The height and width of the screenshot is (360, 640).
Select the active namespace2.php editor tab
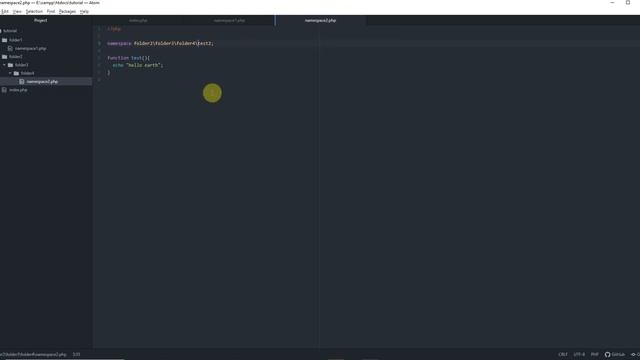point(320,20)
